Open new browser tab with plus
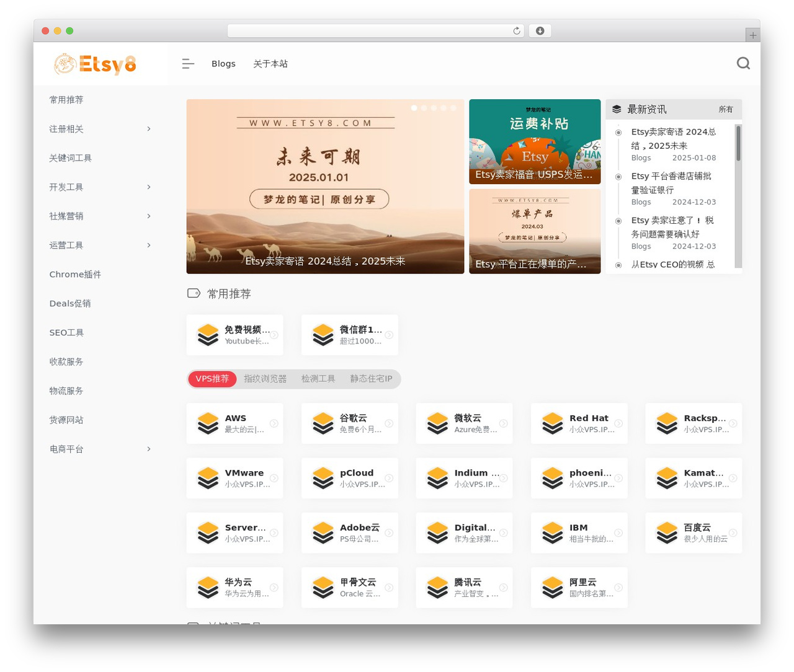 [752, 35]
